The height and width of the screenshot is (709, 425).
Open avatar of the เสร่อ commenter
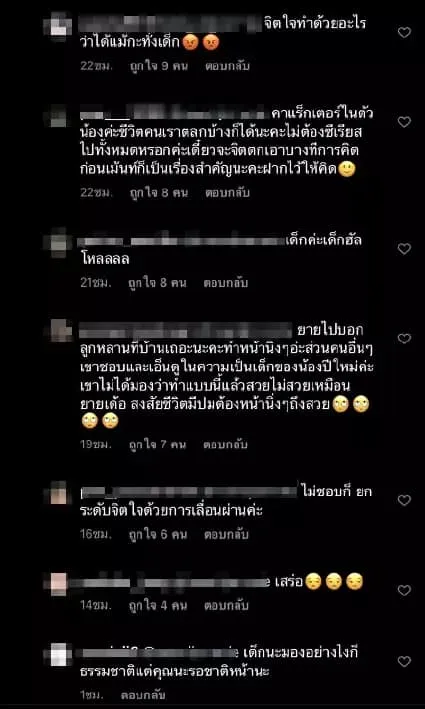point(59,583)
